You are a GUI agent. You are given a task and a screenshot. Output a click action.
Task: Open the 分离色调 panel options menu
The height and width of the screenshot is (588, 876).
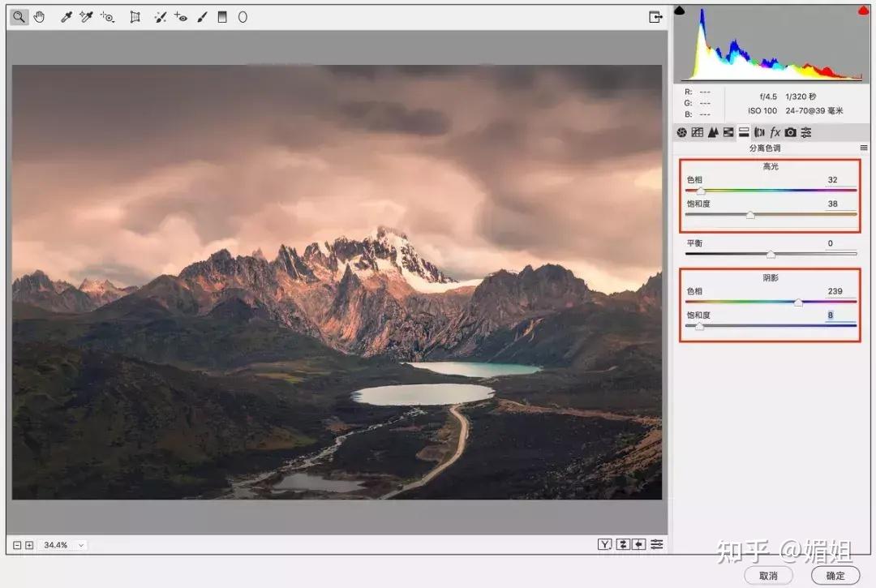click(x=864, y=148)
